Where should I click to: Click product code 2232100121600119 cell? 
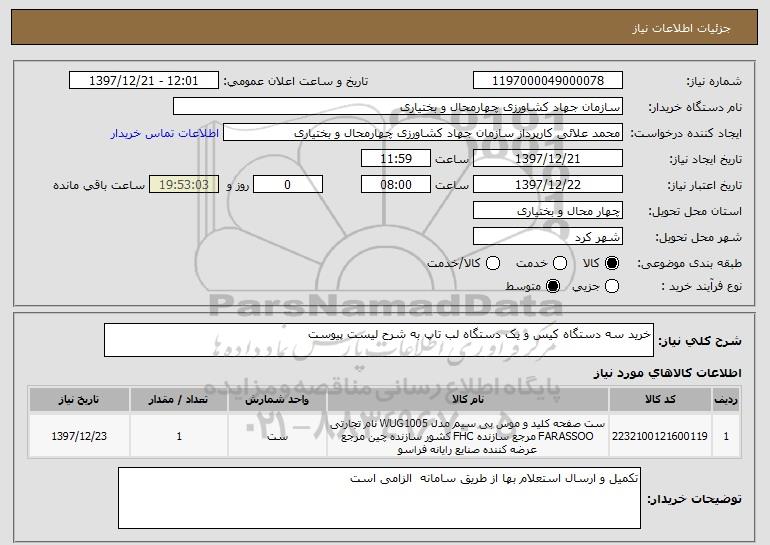660,436
